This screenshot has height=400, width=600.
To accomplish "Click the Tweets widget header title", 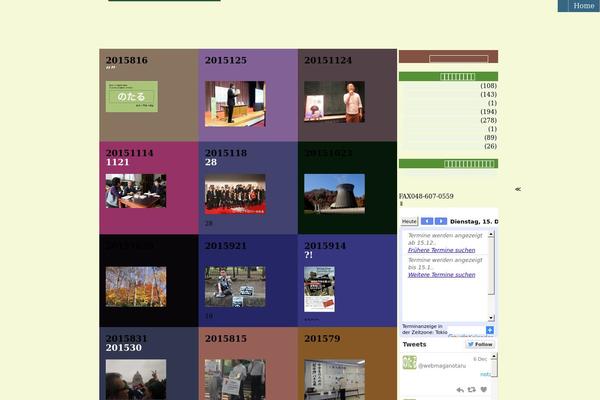I will [x=414, y=344].
